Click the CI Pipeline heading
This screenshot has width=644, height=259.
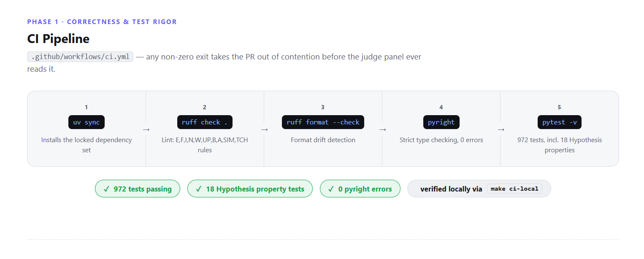pyautogui.click(x=58, y=39)
